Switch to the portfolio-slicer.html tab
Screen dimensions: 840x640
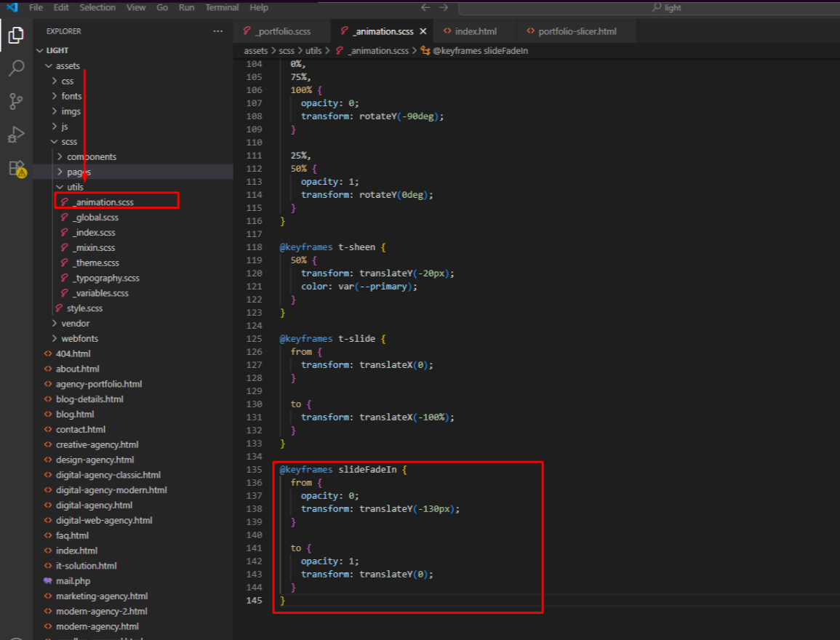577,31
